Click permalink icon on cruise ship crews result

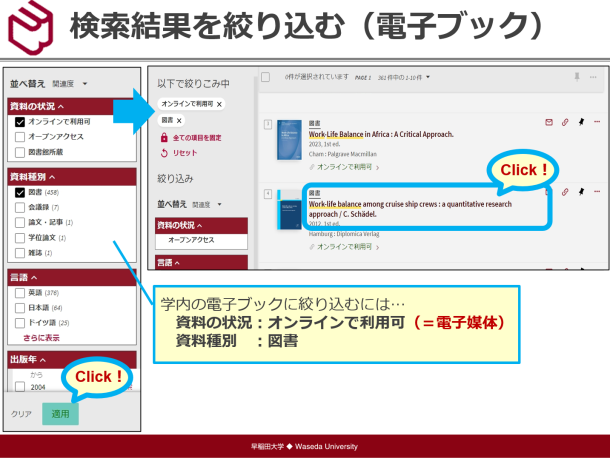[x=565, y=191]
